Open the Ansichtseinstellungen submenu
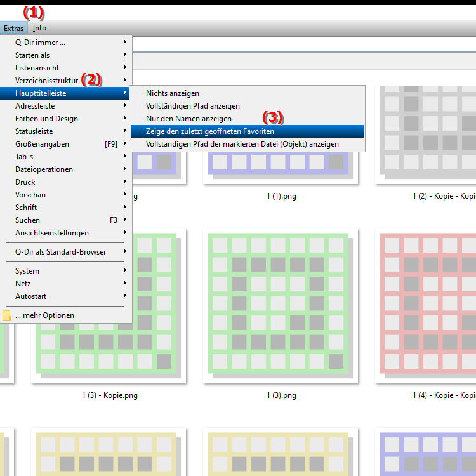 (66, 233)
